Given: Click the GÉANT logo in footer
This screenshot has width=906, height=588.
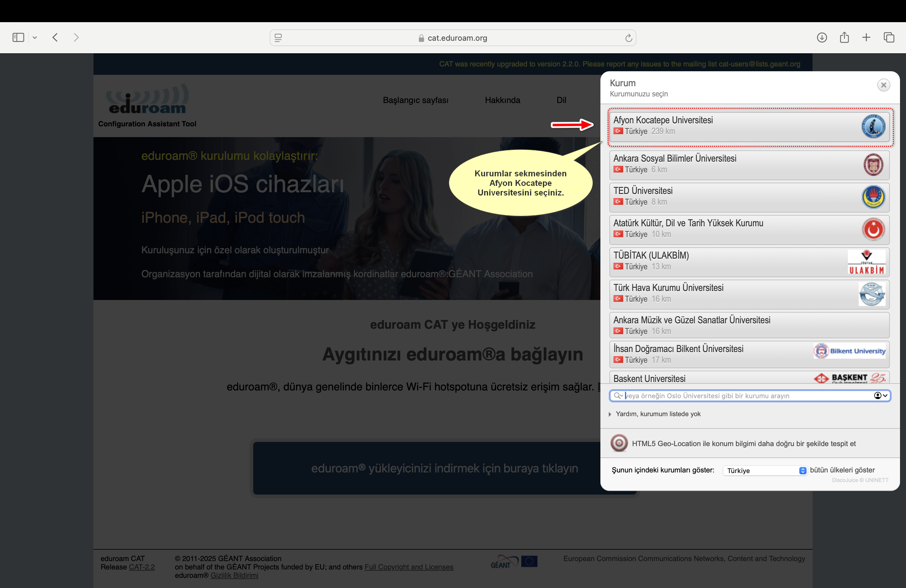Looking at the screenshot, I should [505, 562].
